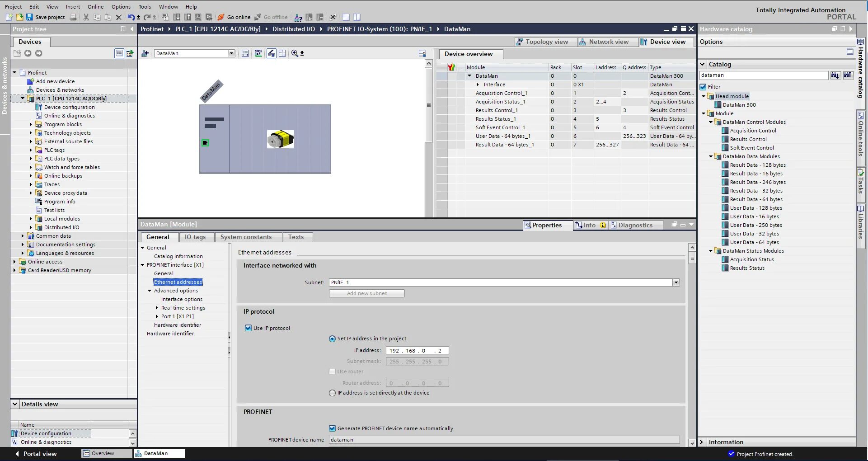Open the Online menu

click(95, 7)
